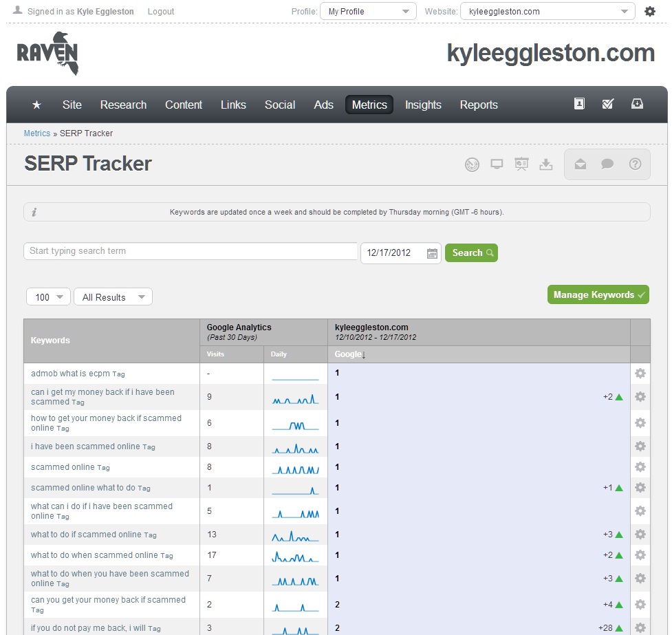Open gear options for 'admob what is ecpm'
This screenshot has height=635, width=672.
point(640,374)
